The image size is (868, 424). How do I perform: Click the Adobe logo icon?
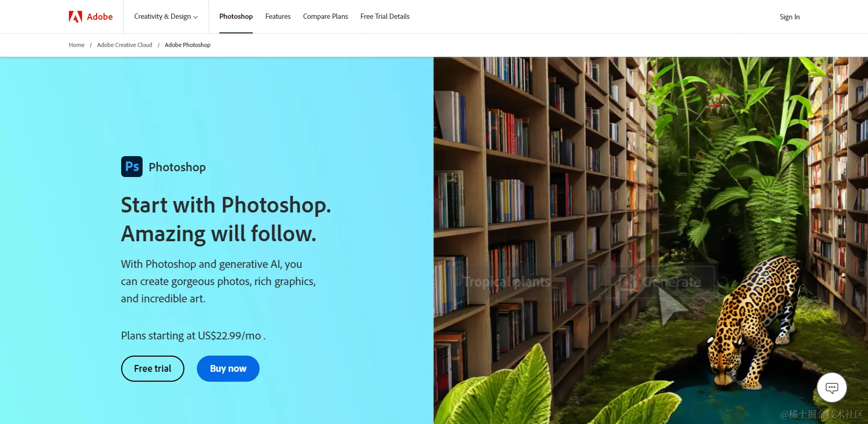point(75,17)
